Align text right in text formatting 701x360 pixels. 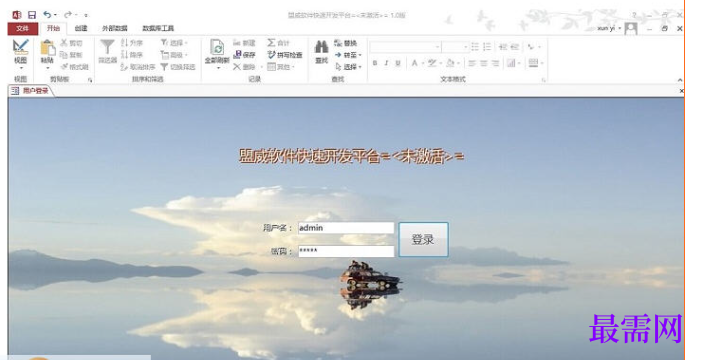(495, 63)
